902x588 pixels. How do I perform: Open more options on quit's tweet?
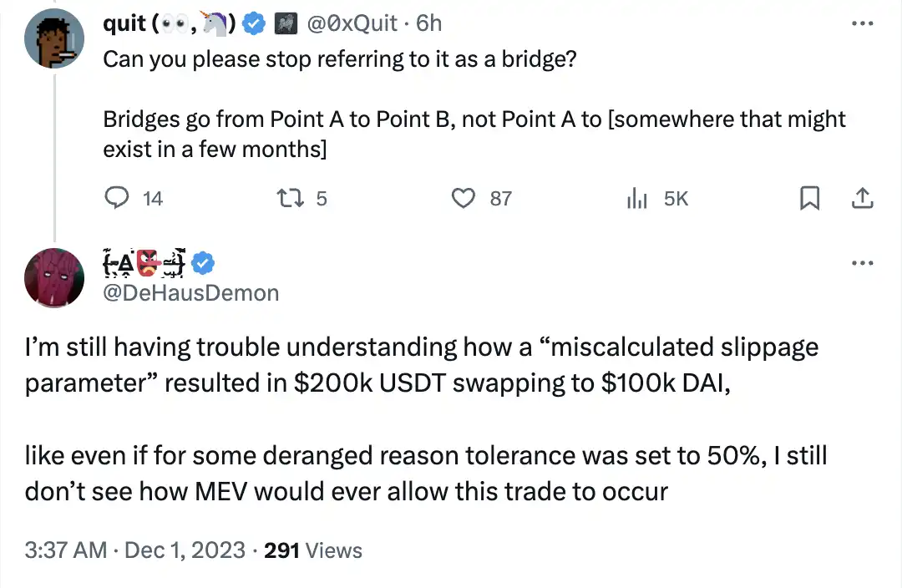[861, 24]
